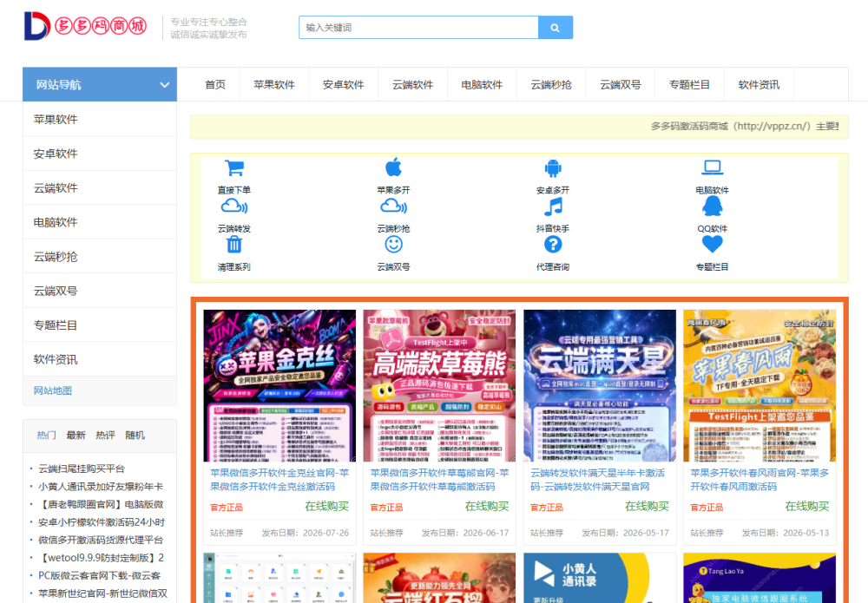Image resolution: width=868 pixels, height=603 pixels.
Task: Open the 高端款草莓熊 product thumbnail
Action: 439,385
